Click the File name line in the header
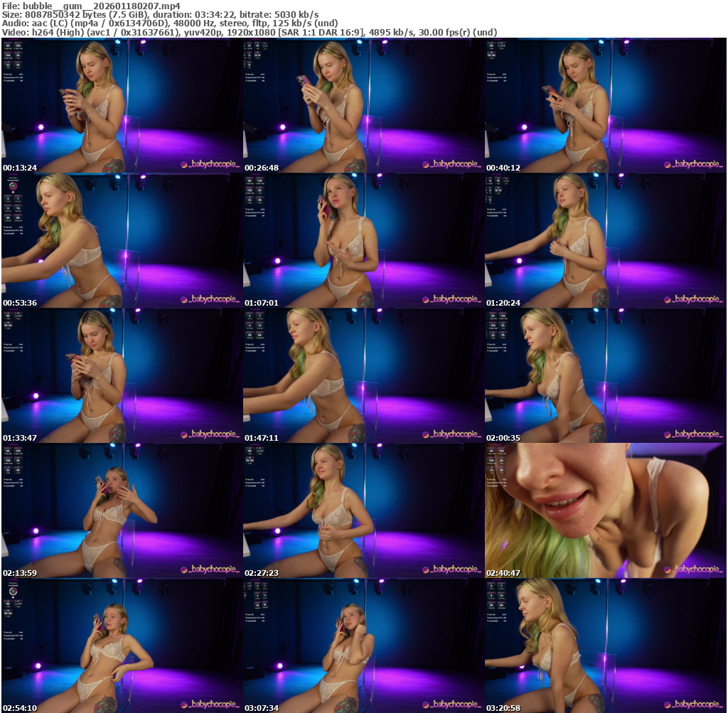 coord(91,6)
